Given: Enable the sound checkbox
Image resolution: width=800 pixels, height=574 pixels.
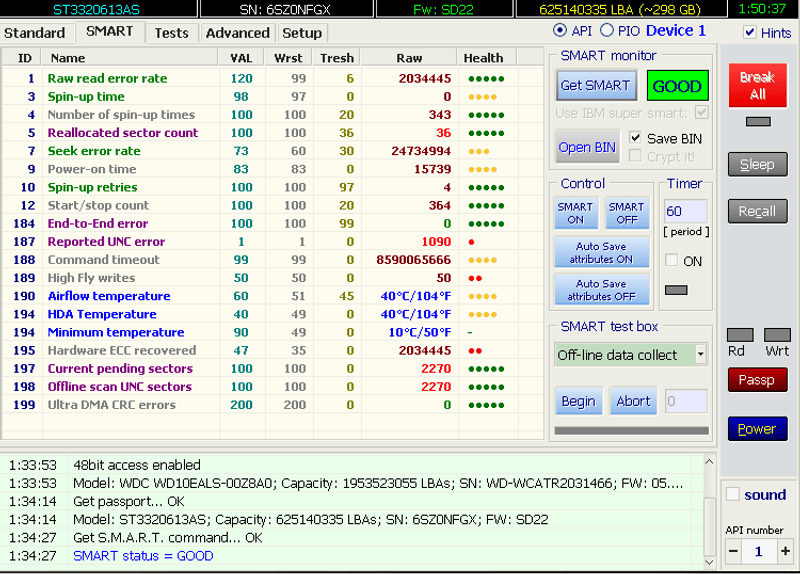Looking at the screenshot, I should 733,494.
